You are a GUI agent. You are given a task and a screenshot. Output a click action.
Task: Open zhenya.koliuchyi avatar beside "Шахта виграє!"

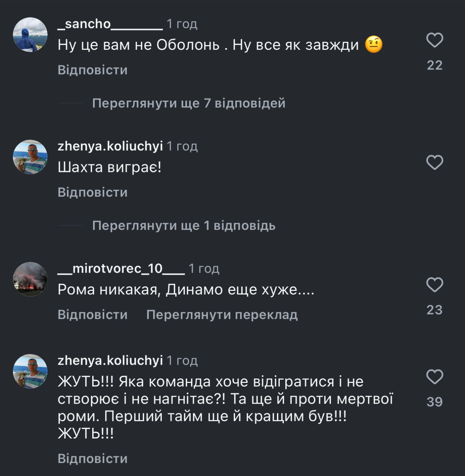(x=30, y=157)
